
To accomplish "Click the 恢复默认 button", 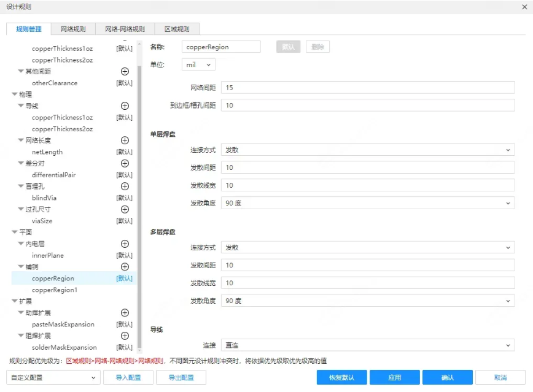I will (x=341, y=377).
